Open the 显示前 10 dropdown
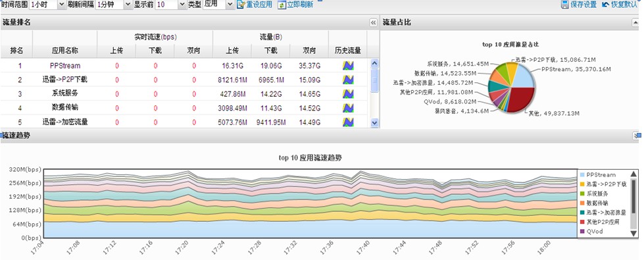Viewport: 644px width, 260px height. (182, 5)
